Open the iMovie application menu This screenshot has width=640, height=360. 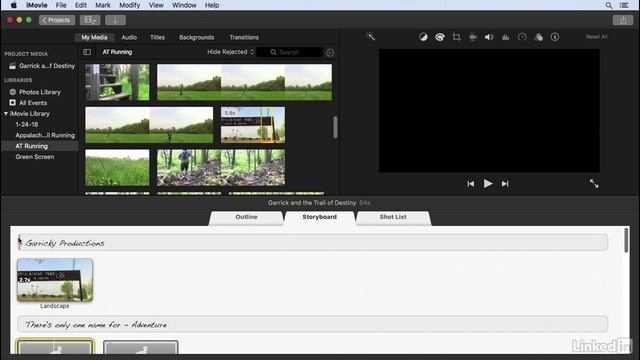tap(37, 5)
